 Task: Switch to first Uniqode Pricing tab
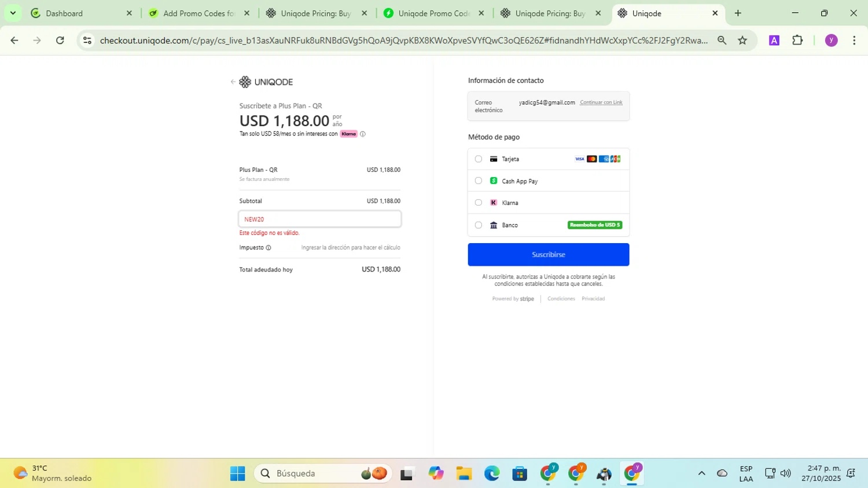pyautogui.click(x=315, y=13)
